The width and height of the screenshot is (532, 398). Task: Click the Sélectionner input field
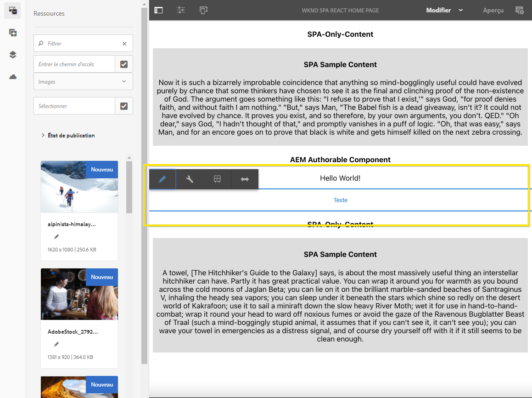74,106
